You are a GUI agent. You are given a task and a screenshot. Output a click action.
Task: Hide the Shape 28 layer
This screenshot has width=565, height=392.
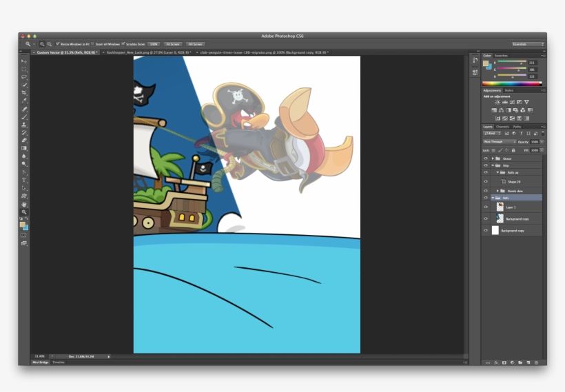pos(486,182)
